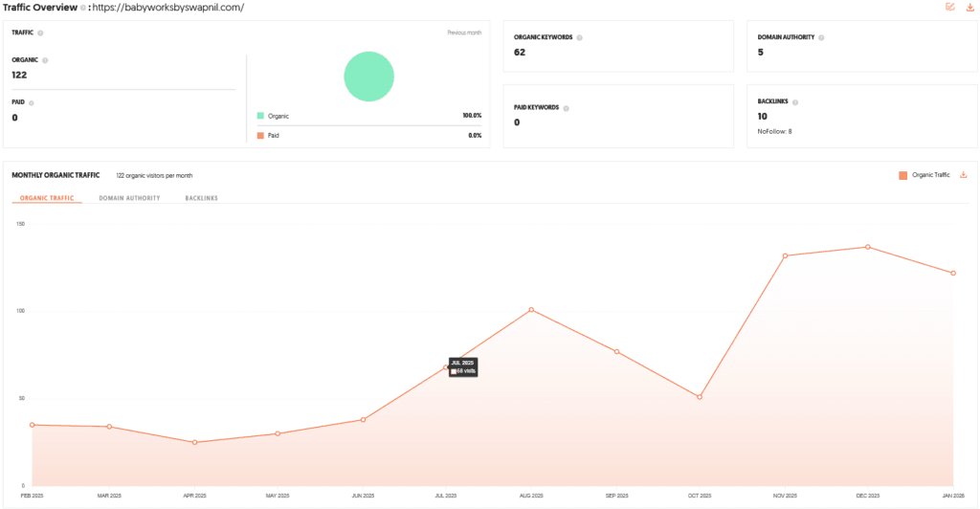This screenshot has width=980, height=509.
Task: Click the JAN 2026 x-axis label
Action: pyautogui.click(x=953, y=496)
